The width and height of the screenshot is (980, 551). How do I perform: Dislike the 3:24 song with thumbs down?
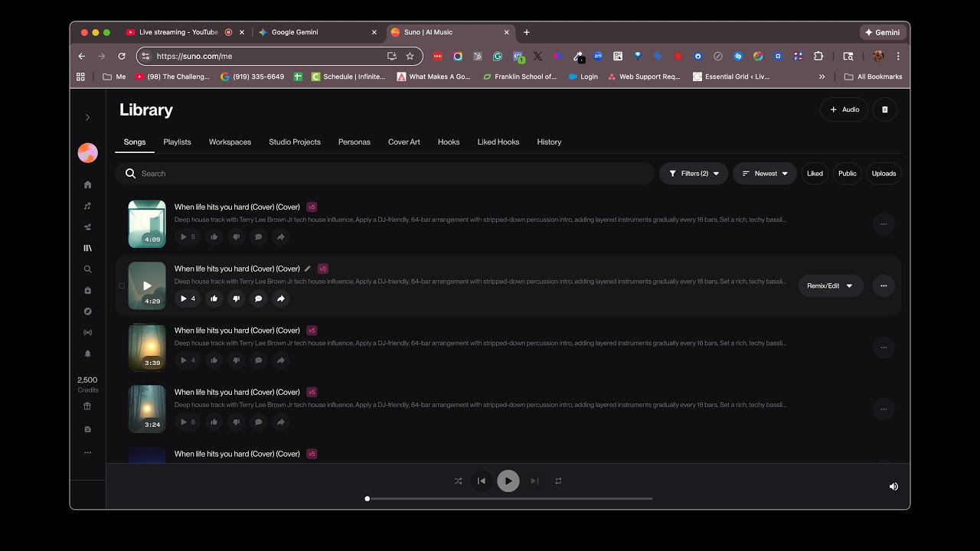tap(237, 422)
